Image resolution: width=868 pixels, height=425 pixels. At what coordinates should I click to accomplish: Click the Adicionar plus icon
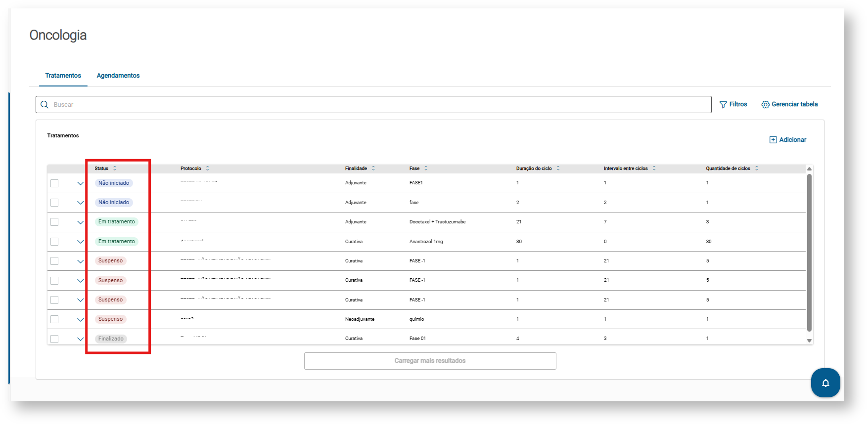tap(773, 140)
